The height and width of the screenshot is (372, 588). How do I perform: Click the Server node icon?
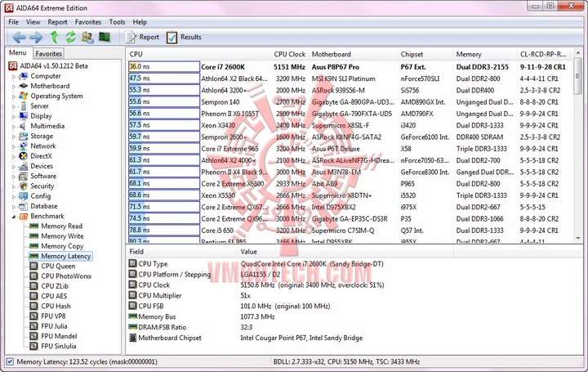coord(24,106)
